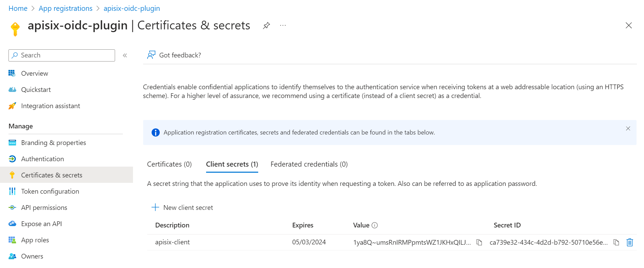Viewport: 644px width, 268px height.
Task: Click the Description column header
Action: pos(172,225)
